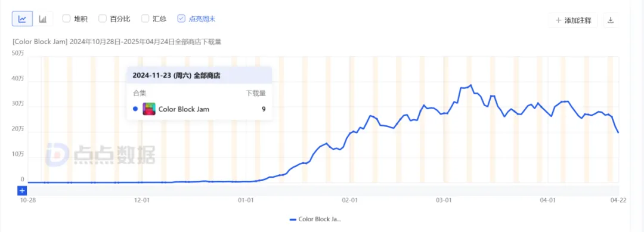Switch to the line chart view
Image resolution: width=644 pixels, height=232 pixels.
pos(23,19)
